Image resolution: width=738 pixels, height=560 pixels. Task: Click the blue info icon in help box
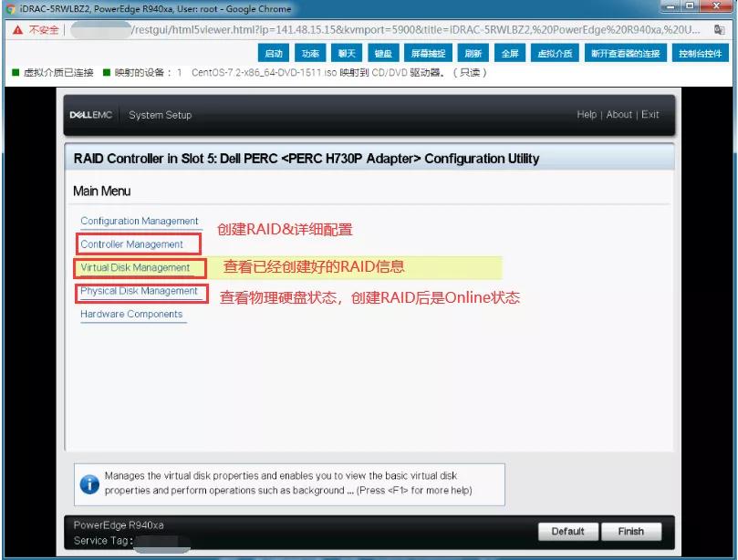(x=89, y=483)
